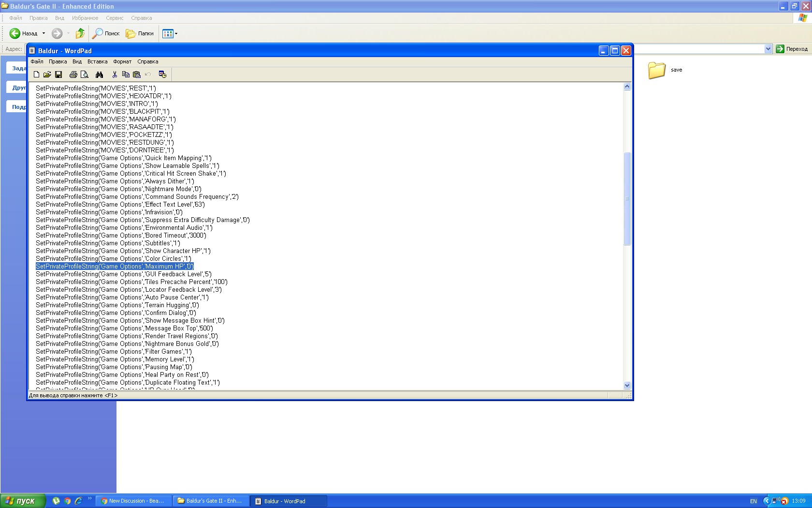
Task: Click scroll up arrow in WordPad
Action: [627, 87]
